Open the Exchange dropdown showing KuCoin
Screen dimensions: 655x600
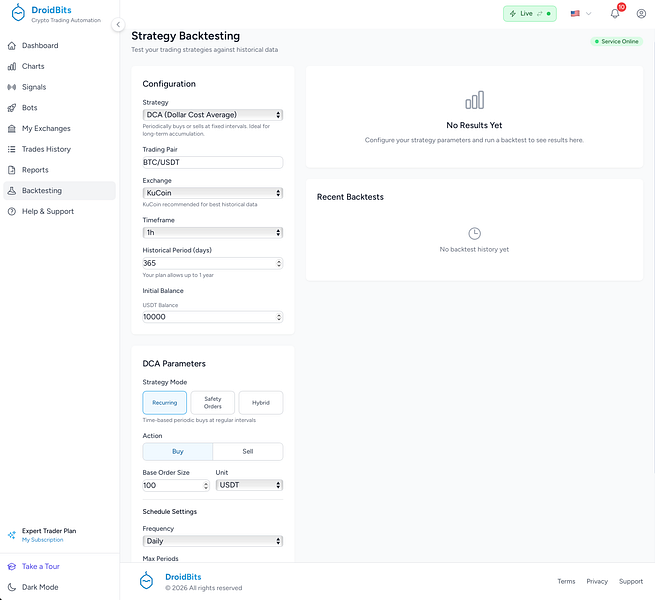tap(213, 193)
